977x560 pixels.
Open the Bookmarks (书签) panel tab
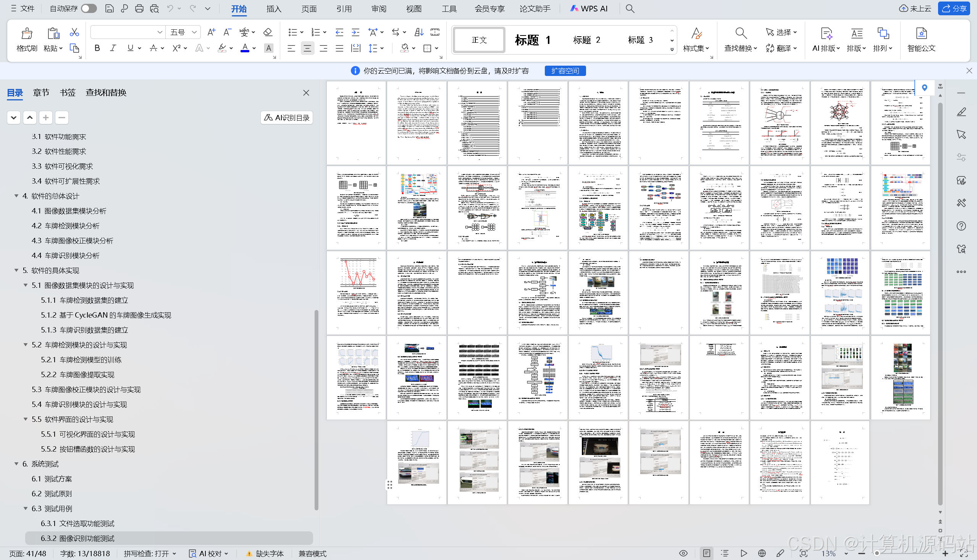point(68,93)
